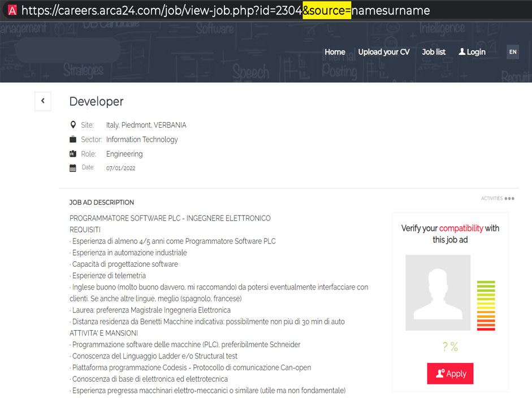Click the person icon inside the Apply button
Image resolution: width=532 pixels, height=398 pixels.
click(441, 373)
